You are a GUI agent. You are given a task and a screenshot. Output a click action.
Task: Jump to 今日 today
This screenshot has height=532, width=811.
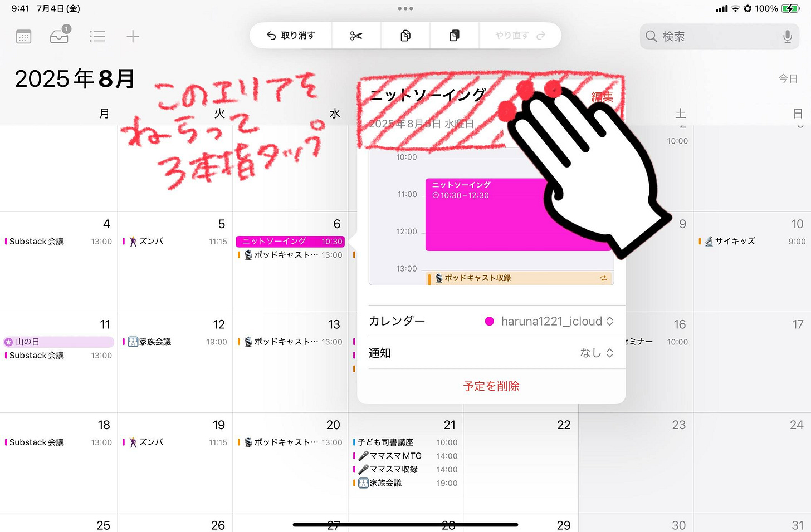(x=788, y=78)
